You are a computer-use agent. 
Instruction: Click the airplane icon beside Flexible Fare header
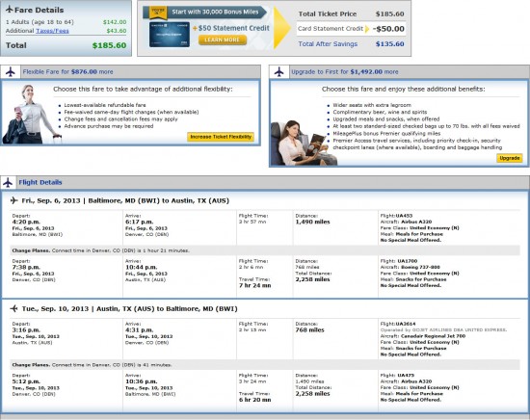[x=11, y=72]
